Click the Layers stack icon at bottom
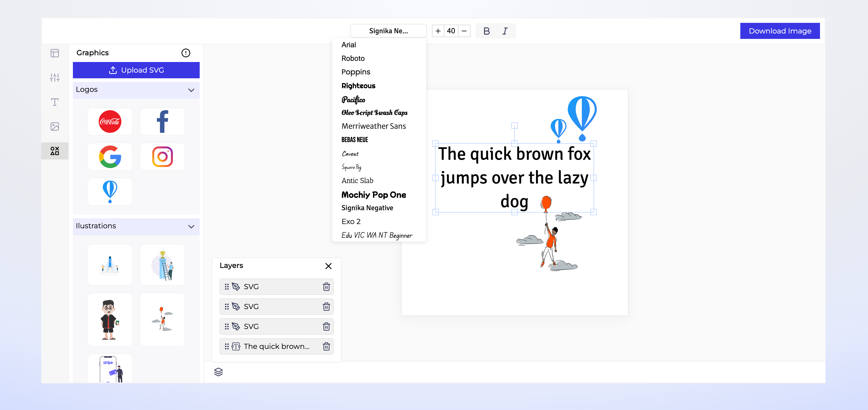 218,372
